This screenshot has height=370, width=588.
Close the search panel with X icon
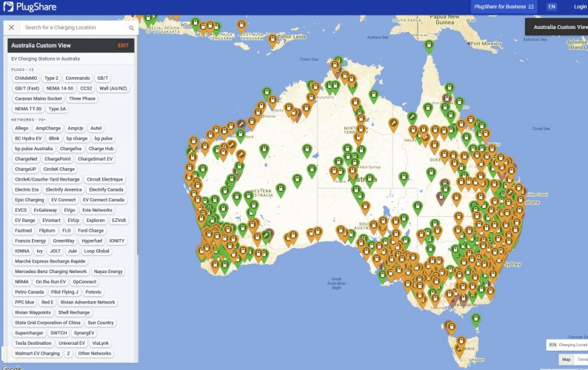point(11,27)
